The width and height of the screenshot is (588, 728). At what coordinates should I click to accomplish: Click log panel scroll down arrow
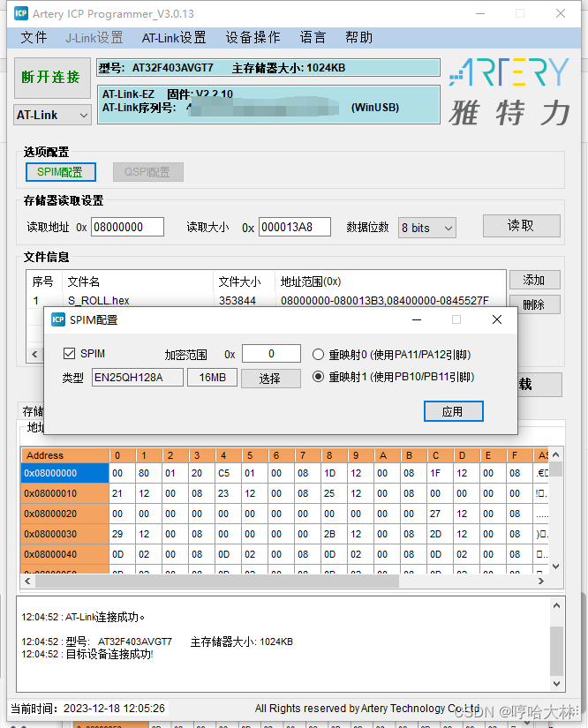point(556,683)
